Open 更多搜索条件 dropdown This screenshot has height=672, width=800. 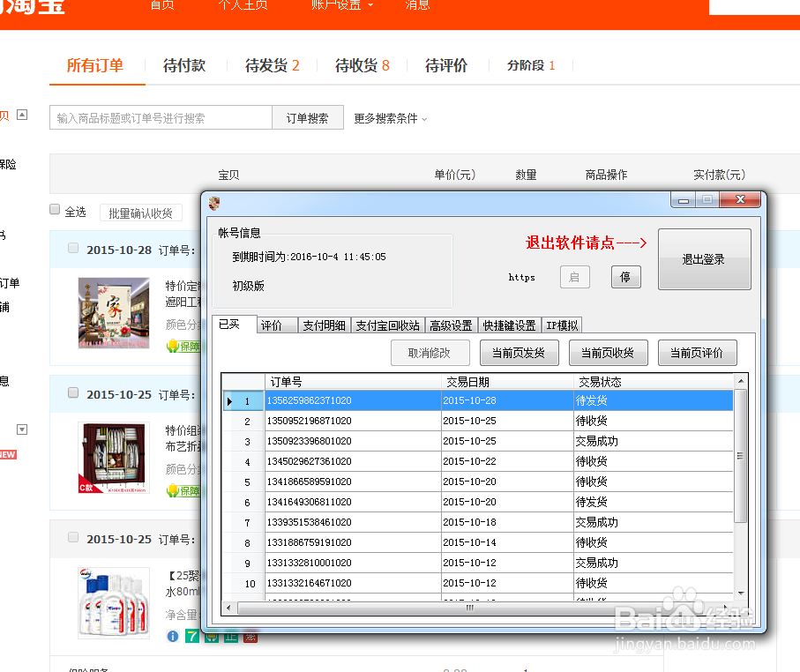click(391, 118)
